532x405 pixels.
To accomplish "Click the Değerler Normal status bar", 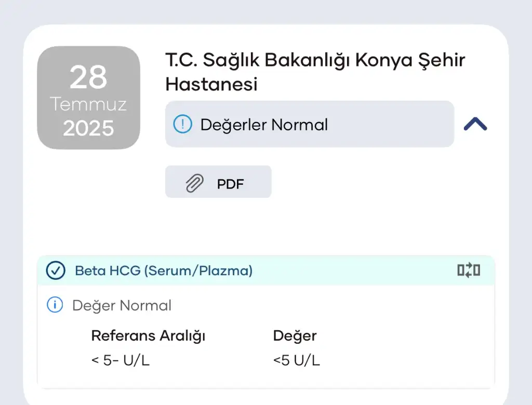I will coord(310,124).
